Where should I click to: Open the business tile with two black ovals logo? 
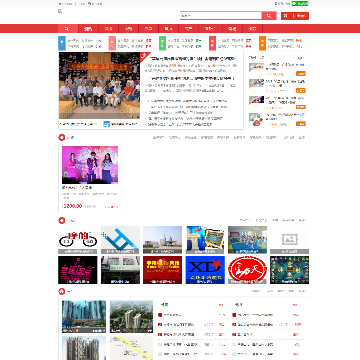pyautogui.click(x=78, y=240)
